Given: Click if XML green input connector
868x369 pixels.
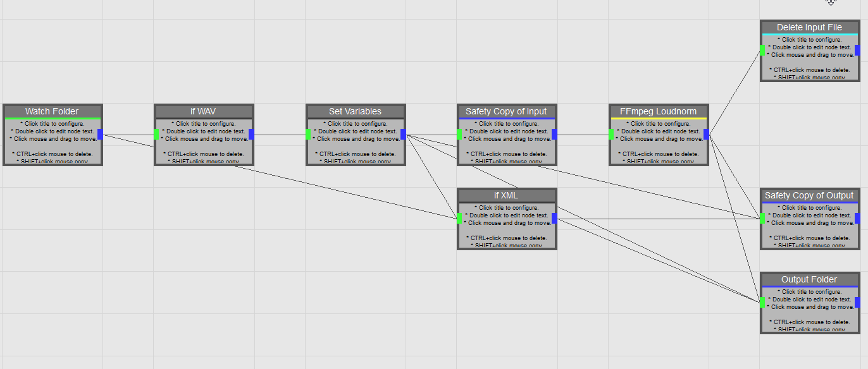Looking at the screenshot, I should tap(459, 218).
